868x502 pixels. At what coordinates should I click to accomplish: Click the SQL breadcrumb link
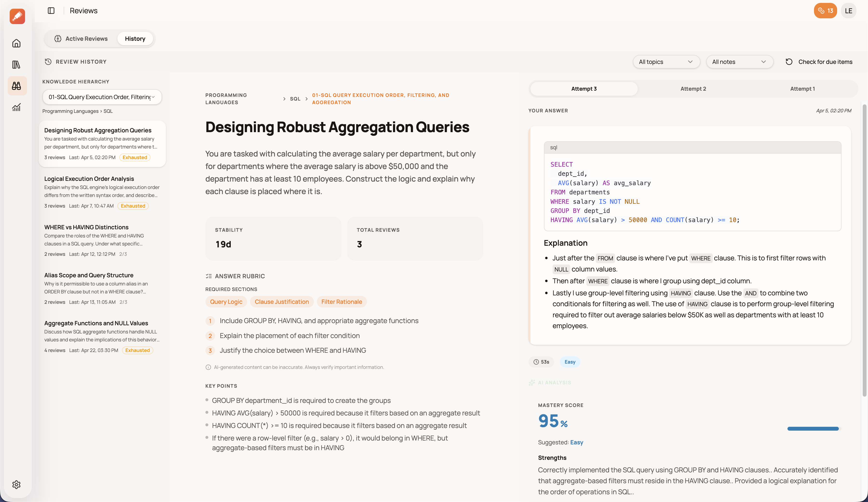pyautogui.click(x=295, y=99)
